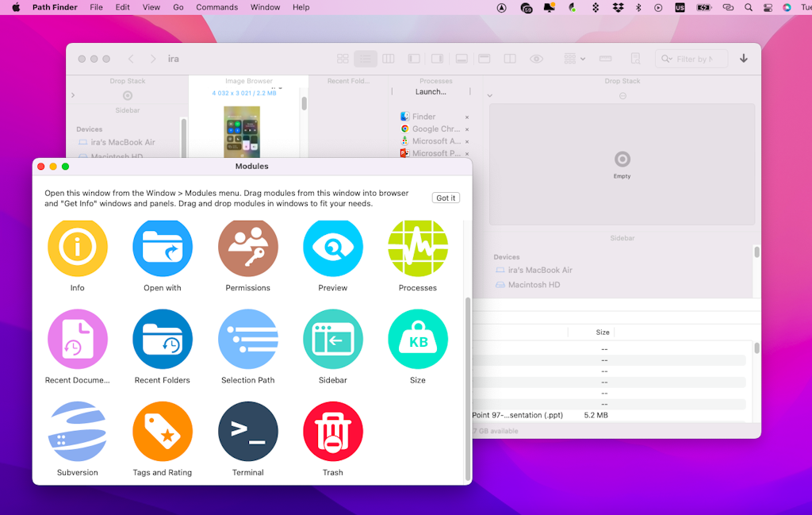Expand the left Drop Stack disclosure chevron
Viewport: 812px width, 515px height.
click(x=72, y=94)
